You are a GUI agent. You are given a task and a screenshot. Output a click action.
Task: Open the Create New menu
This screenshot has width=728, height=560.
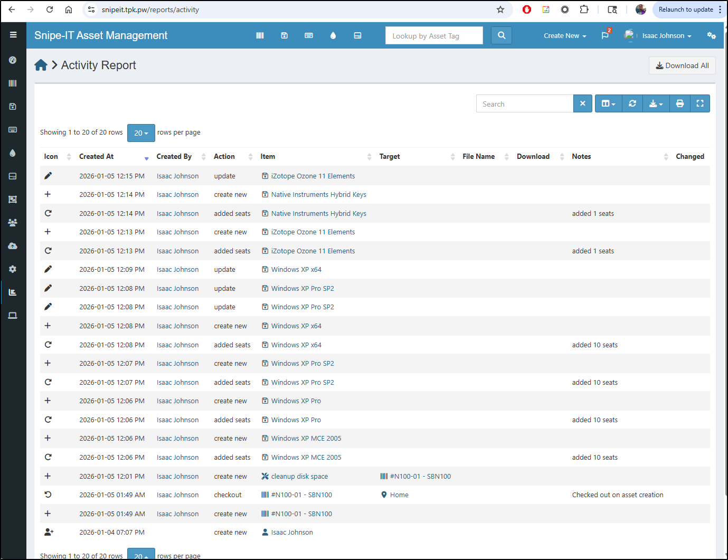pos(565,36)
